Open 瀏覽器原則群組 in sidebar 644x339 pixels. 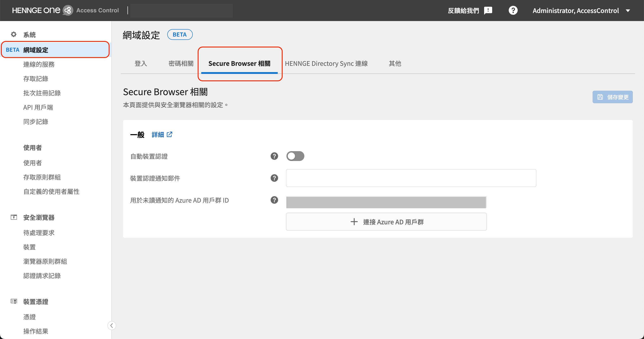pyautogui.click(x=45, y=261)
